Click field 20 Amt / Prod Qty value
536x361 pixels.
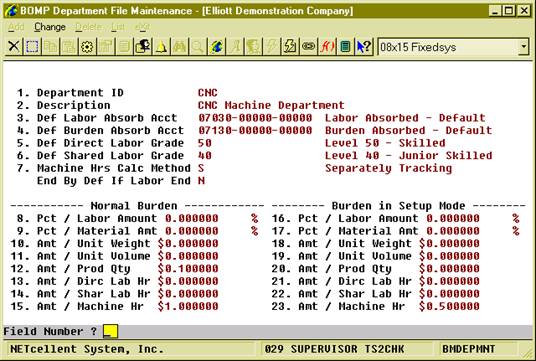[449, 269]
